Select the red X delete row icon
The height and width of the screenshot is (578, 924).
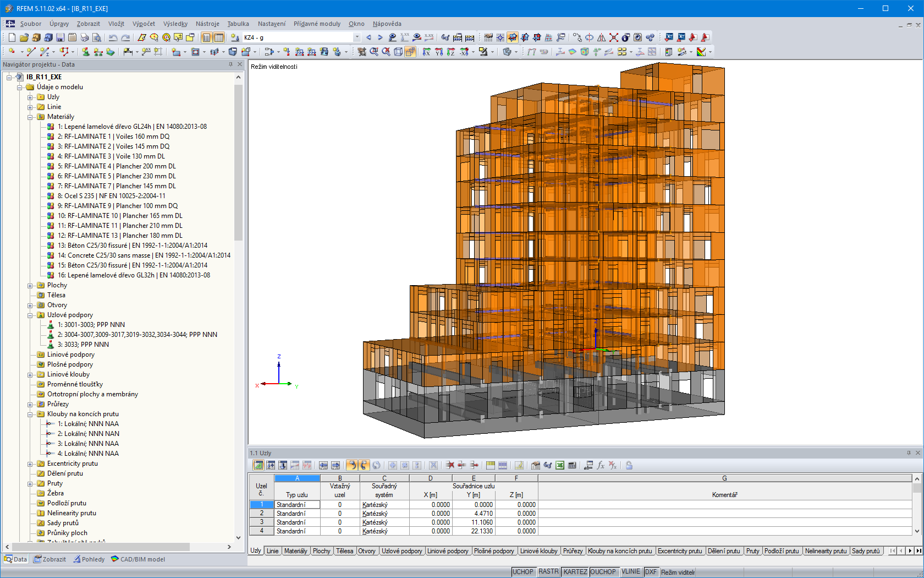449,465
